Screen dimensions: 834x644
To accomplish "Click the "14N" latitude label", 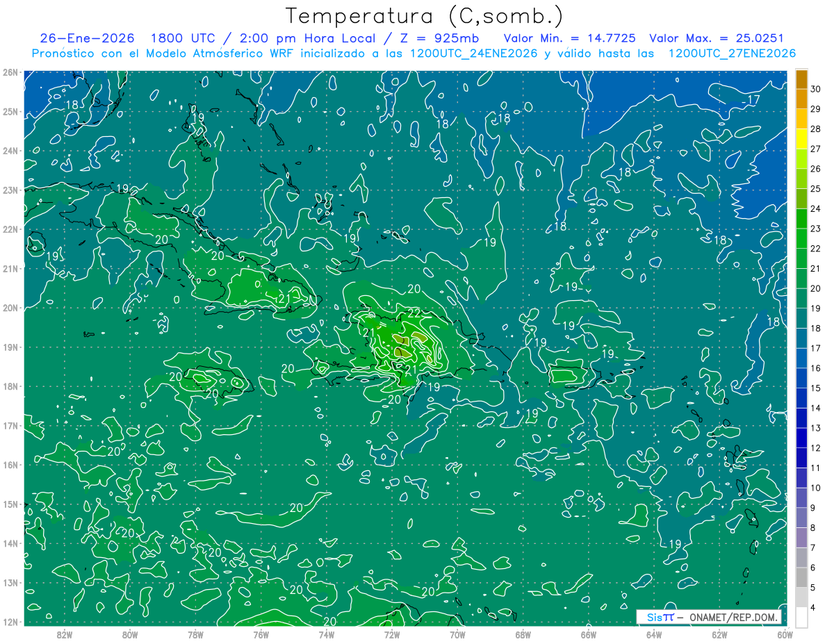I will pos(10,543).
